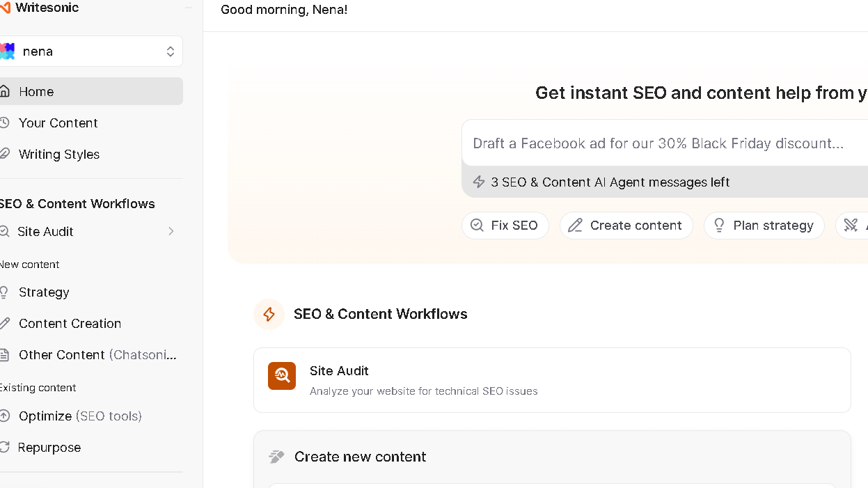Expand the Site Audit chevron arrow

tap(171, 231)
